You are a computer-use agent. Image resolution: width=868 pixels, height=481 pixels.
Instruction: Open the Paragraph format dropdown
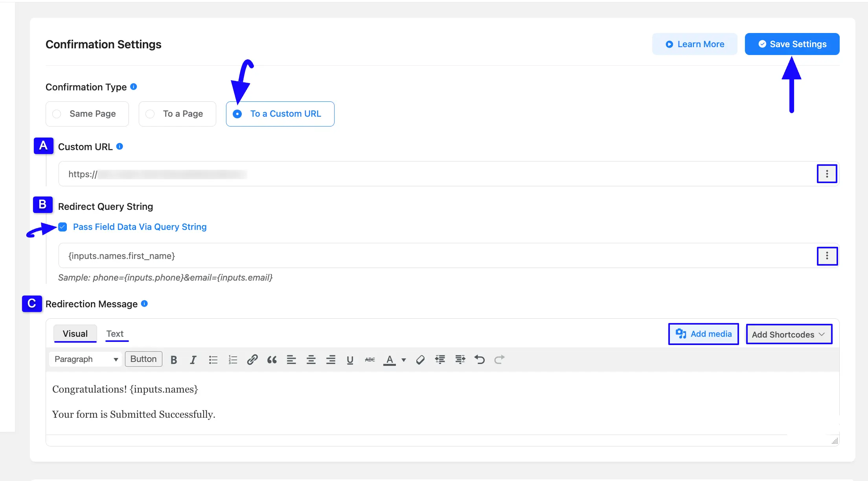click(86, 359)
